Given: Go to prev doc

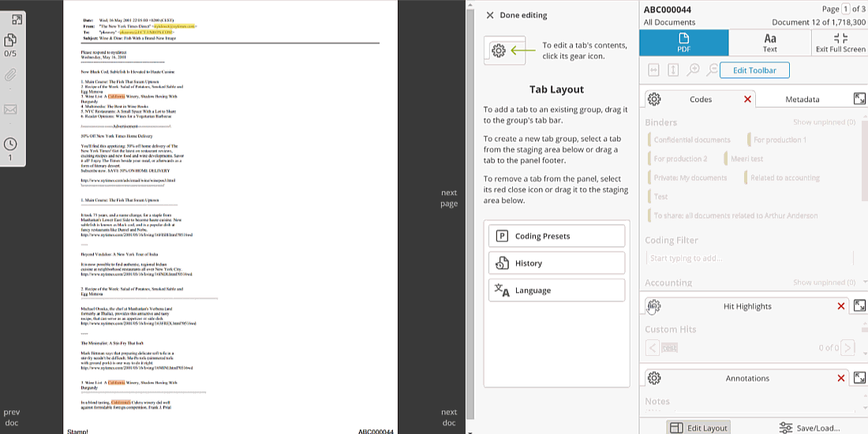Looking at the screenshot, I should point(12,417).
